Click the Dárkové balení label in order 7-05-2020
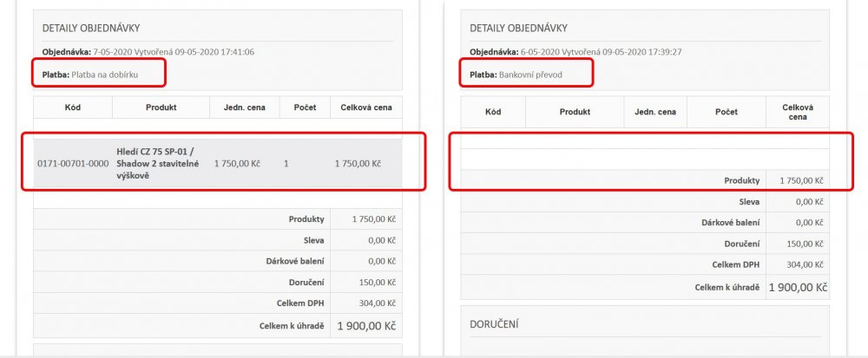 pyautogui.click(x=295, y=261)
